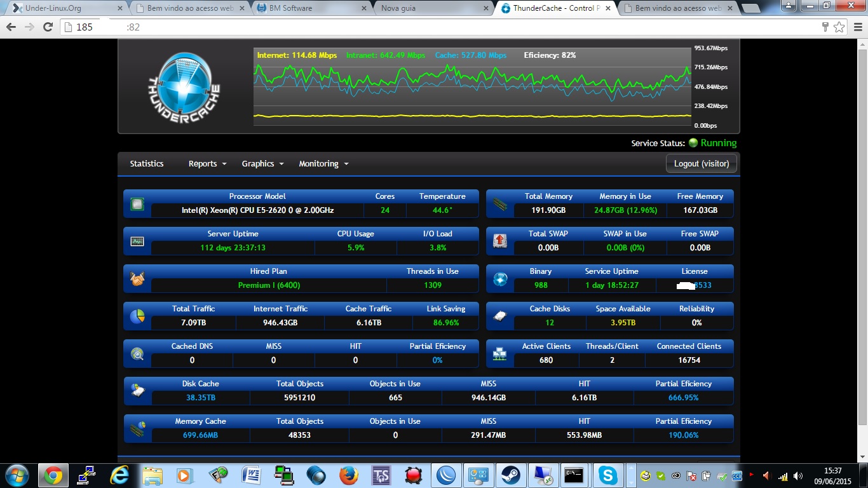Open the Statistics menu item
Viewport: 868px width, 488px height.
147,163
